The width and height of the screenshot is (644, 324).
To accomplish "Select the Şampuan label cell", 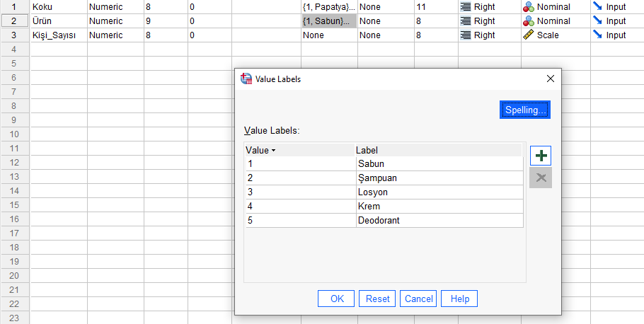I will [439, 178].
